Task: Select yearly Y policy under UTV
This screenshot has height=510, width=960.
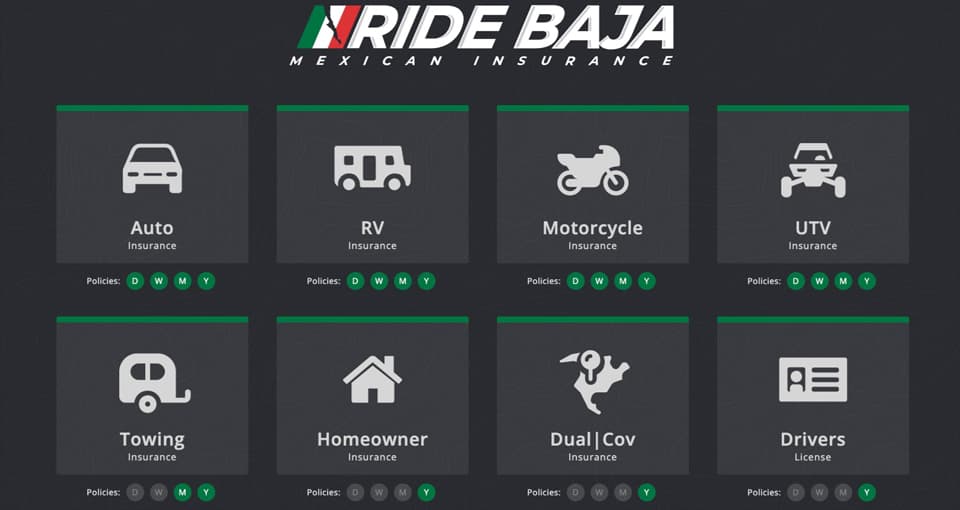Action: (866, 281)
